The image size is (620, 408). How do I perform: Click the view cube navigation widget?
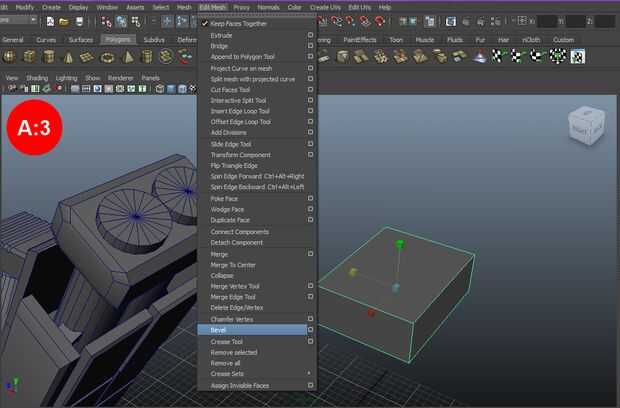tap(585, 124)
